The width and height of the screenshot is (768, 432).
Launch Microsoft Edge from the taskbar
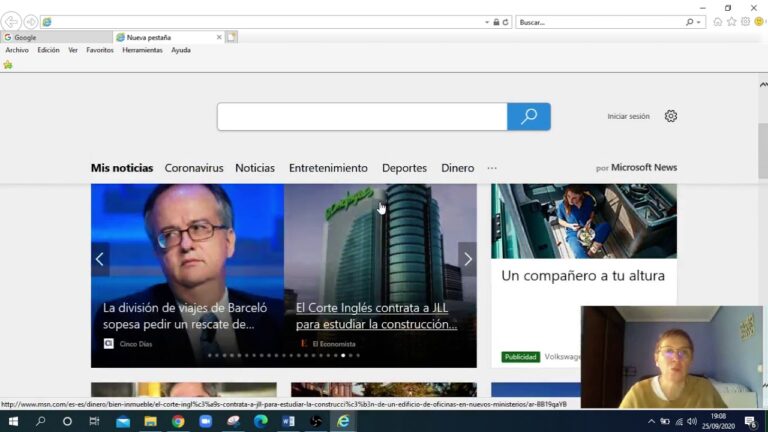[261, 421]
